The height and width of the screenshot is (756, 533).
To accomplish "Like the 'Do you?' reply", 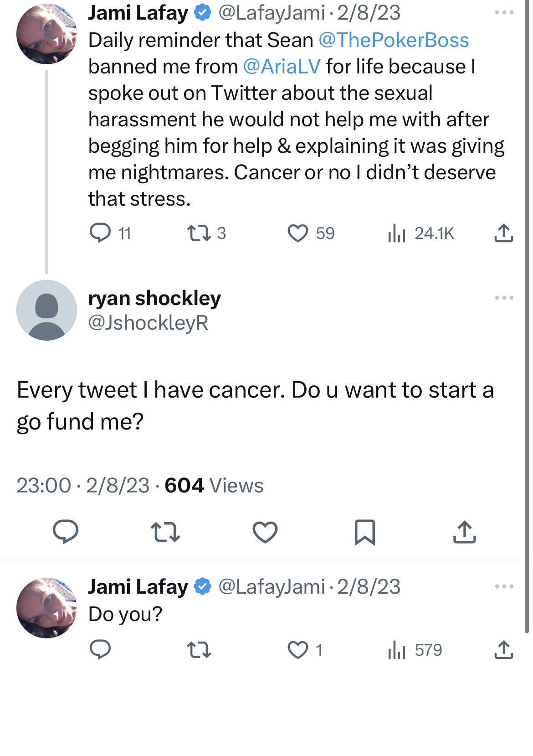I will (x=298, y=650).
